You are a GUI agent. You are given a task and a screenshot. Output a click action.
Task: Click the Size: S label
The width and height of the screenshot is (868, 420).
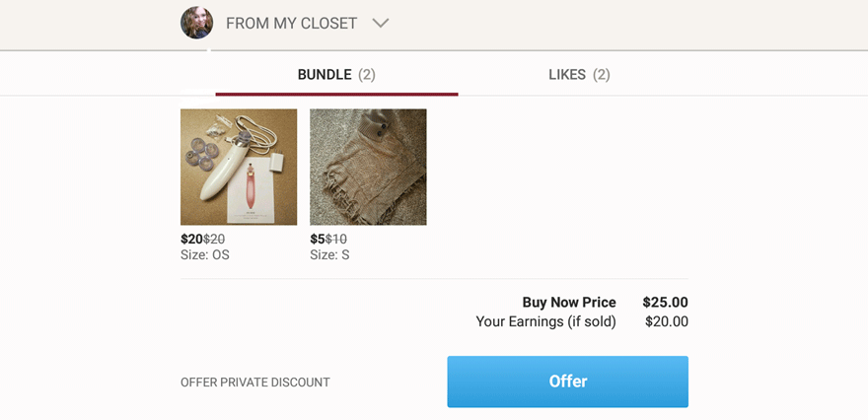(x=329, y=254)
